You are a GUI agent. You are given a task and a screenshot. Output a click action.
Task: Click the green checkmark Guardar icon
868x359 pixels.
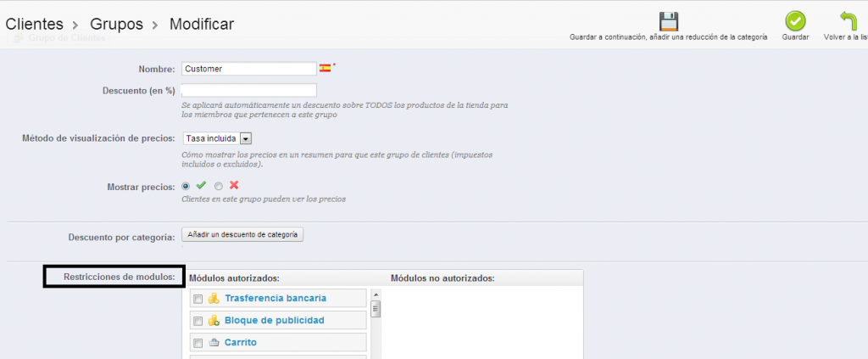click(795, 21)
